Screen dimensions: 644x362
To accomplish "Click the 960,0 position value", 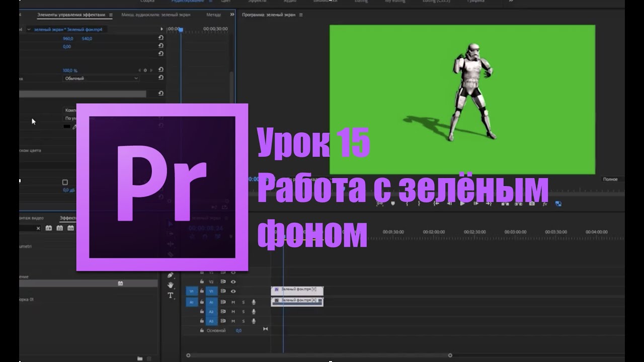I will pyautogui.click(x=68, y=38).
